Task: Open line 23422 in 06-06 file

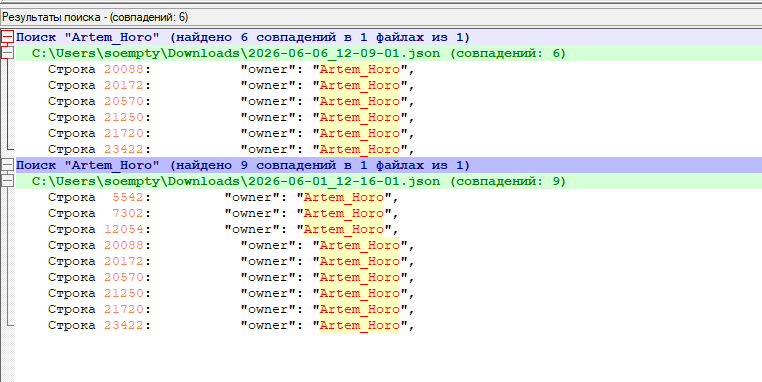Action: click(231, 149)
